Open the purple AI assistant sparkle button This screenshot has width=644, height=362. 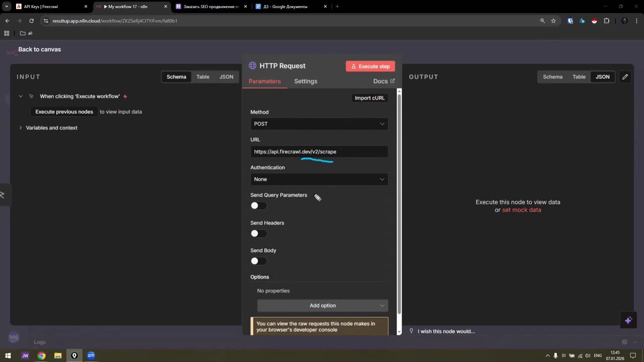(628, 320)
